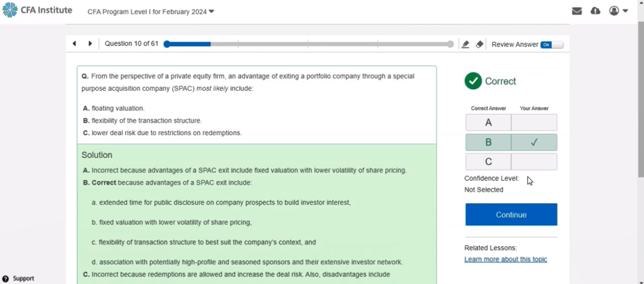Click the Correct Answer A cell
This screenshot has height=284, width=644.
[x=488, y=123]
